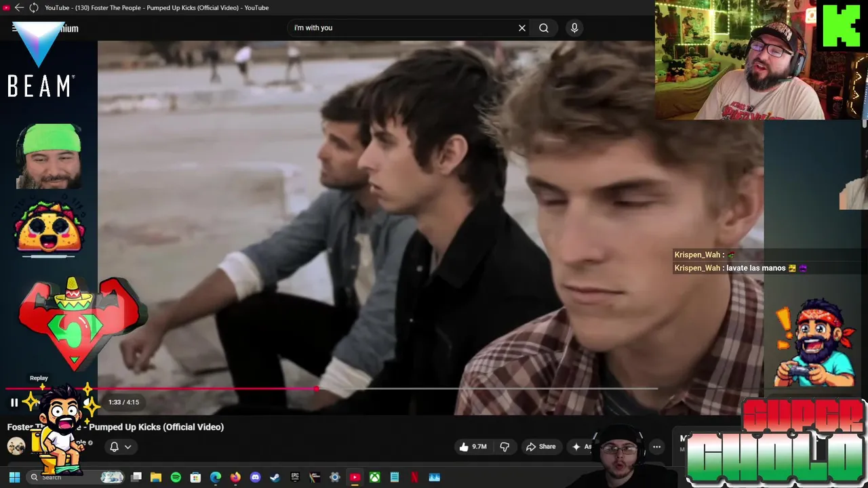
Task: Click the dislike thumbs-down icon
Action: [505, 447]
